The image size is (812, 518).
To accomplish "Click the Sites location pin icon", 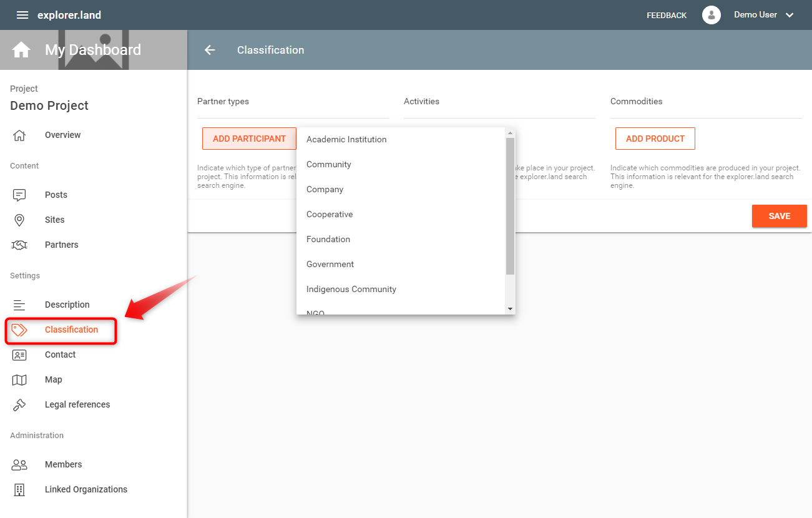I will [x=19, y=220].
